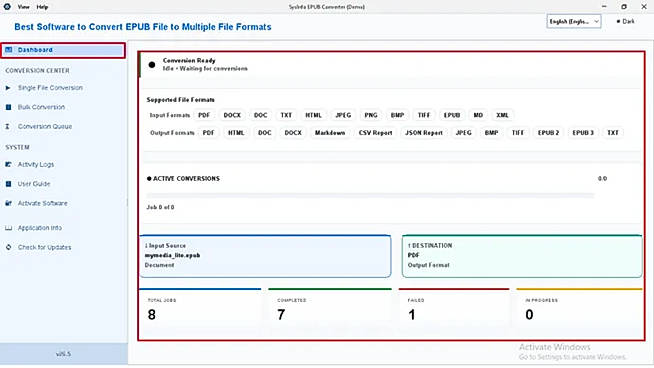
Task: Click the DOCX input format chip
Action: 232,115
